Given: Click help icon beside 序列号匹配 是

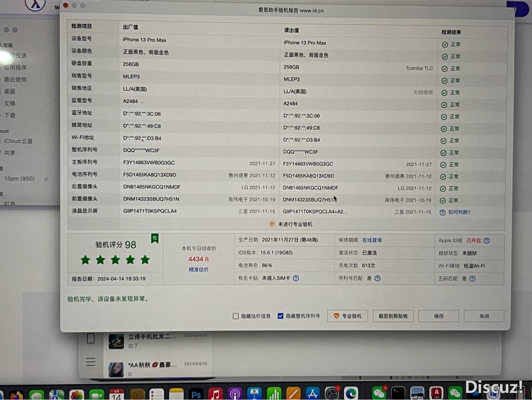Looking at the screenshot, I should (x=377, y=278).
